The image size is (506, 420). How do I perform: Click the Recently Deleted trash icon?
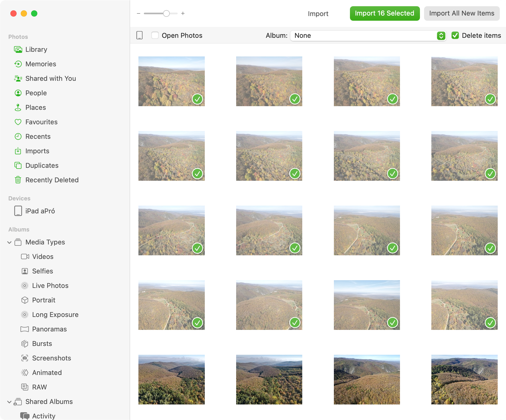tap(18, 180)
